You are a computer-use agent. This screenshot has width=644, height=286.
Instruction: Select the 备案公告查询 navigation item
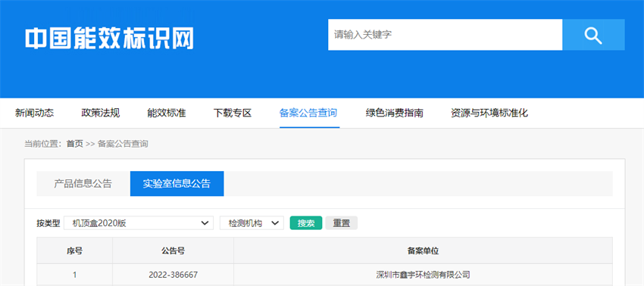[308, 113]
